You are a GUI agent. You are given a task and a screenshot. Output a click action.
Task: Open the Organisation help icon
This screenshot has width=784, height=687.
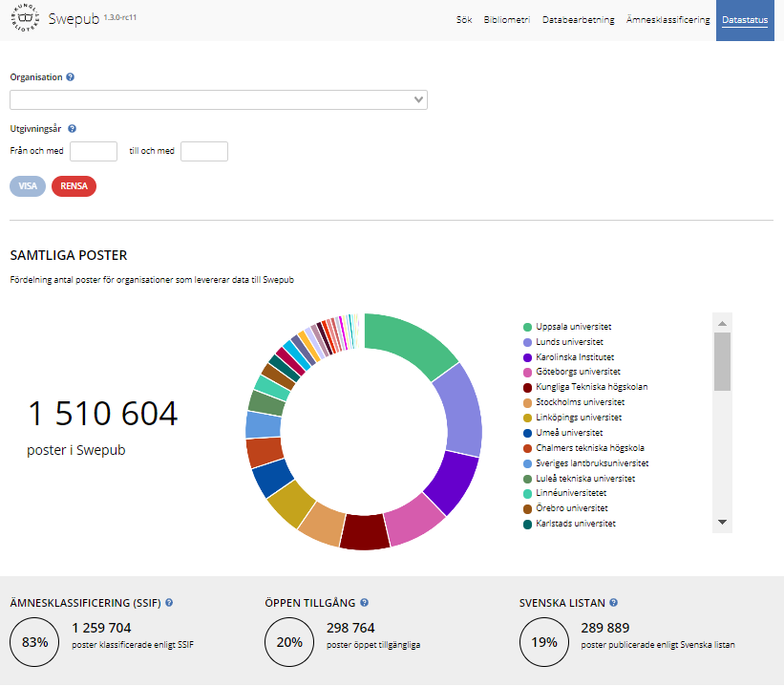pos(71,77)
